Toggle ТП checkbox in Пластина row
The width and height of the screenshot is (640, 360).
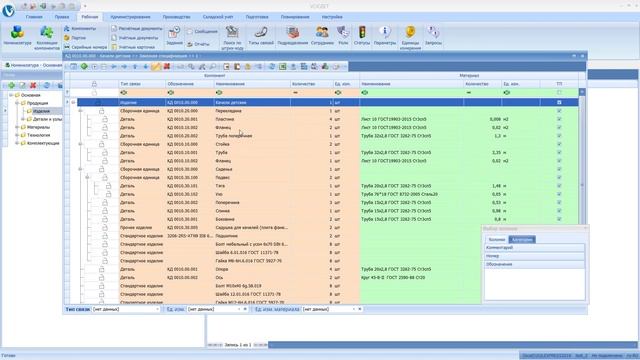(x=559, y=119)
